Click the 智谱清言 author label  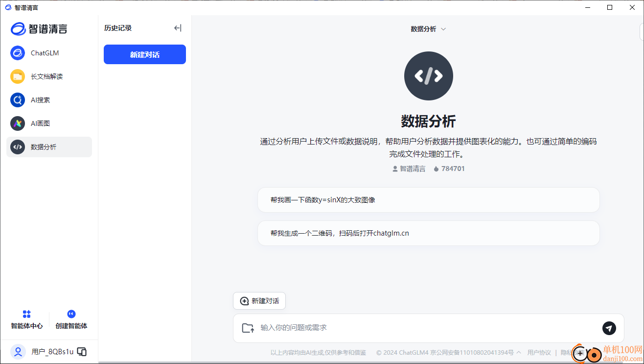[x=409, y=169]
